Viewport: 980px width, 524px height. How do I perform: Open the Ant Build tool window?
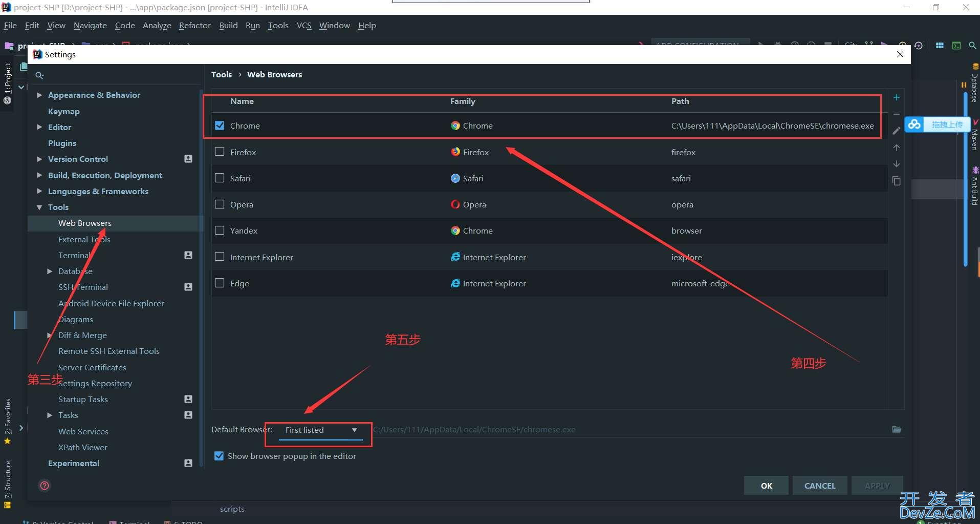(x=975, y=186)
